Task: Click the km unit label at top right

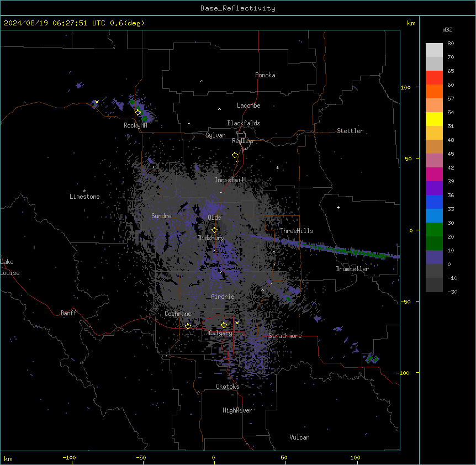Action: click(411, 23)
